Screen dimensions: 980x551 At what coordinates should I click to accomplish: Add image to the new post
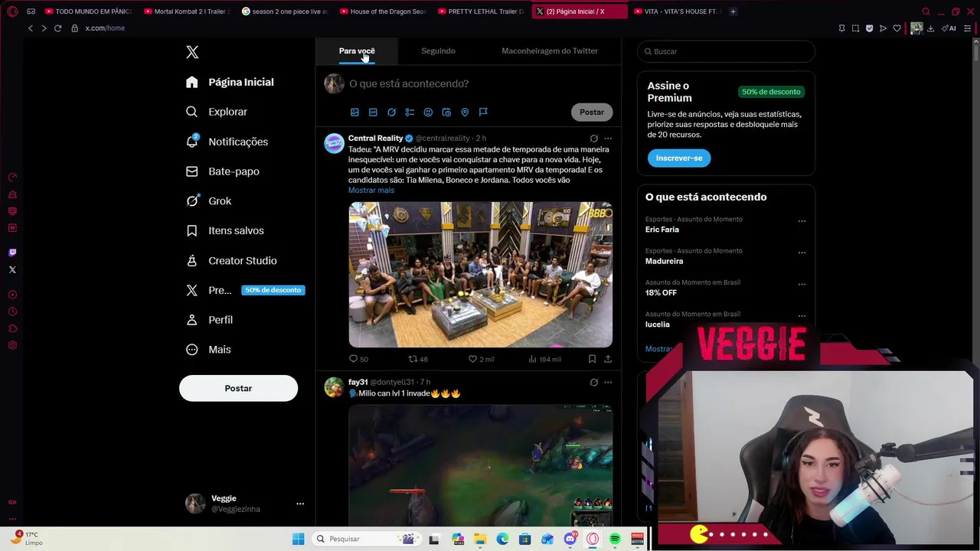[354, 112]
